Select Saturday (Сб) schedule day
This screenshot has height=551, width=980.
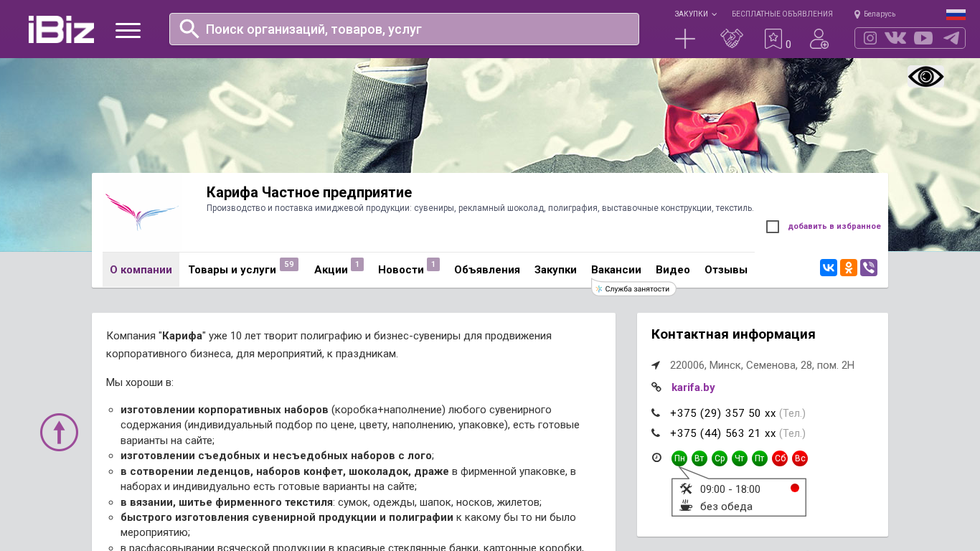pyautogui.click(x=780, y=458)
